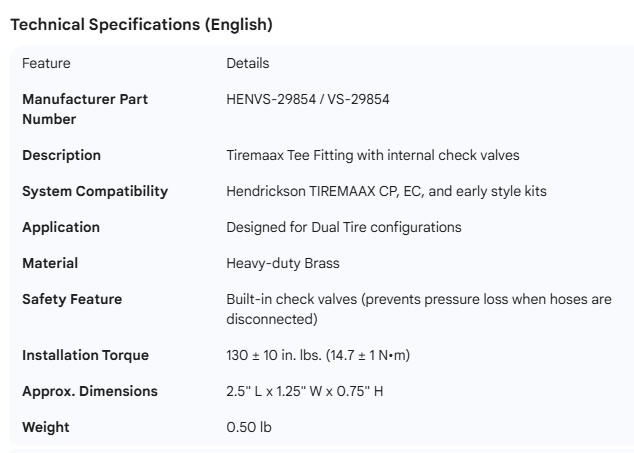Click the Tiremaax Tee Fitting description text

tap(372, 155)
